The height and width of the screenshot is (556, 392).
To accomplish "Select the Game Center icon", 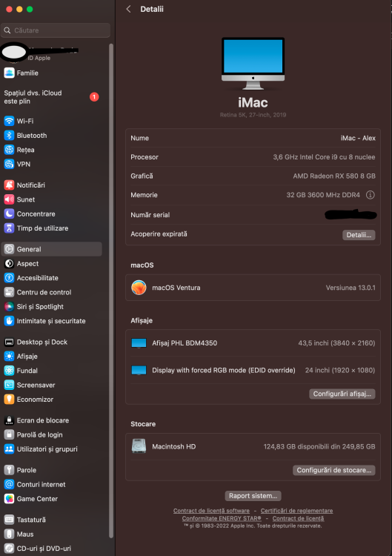I will (x=9, y=499).
